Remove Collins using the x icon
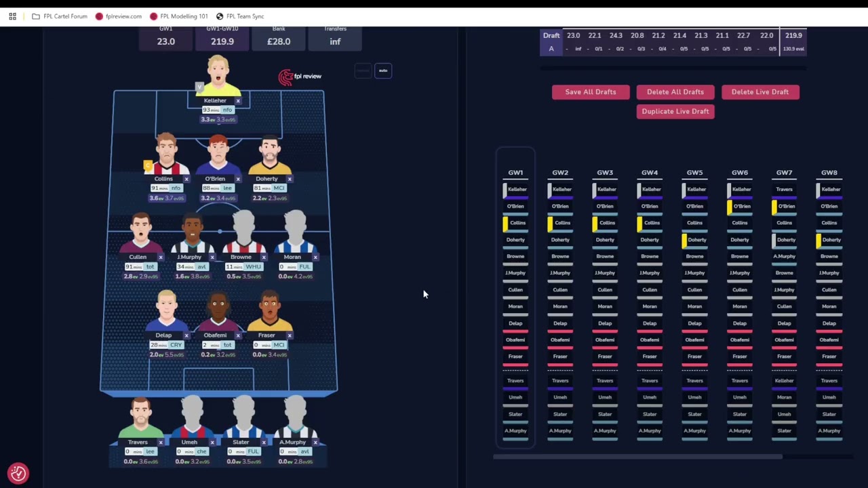This screenshot has width=868, height=488. pyautogui.click(x=186, y=180)
